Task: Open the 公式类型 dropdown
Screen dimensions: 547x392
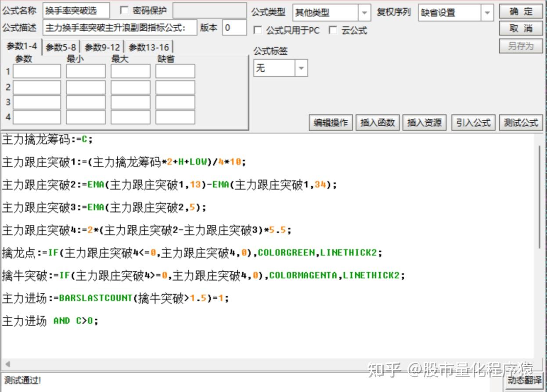Action: 364,13
